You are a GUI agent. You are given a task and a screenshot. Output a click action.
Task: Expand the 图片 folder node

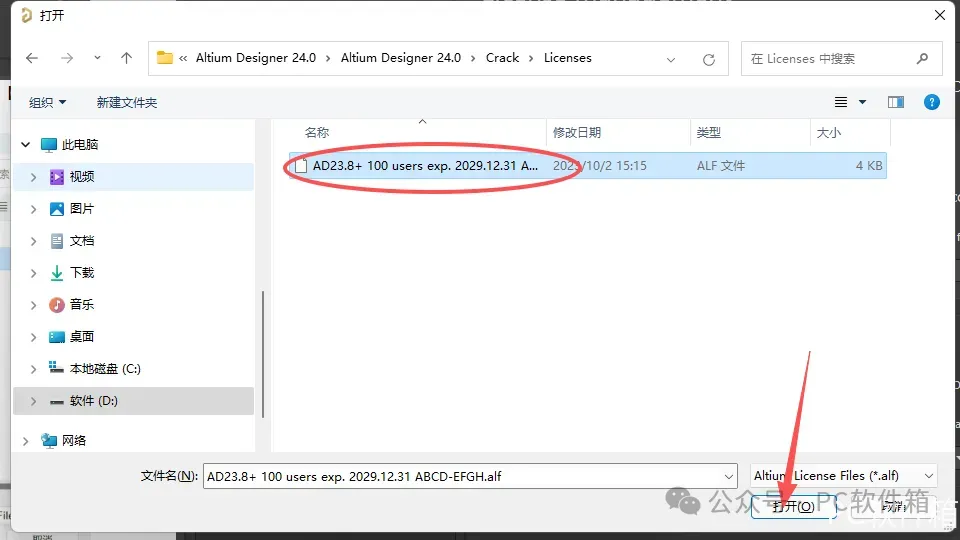coord(33,209)
